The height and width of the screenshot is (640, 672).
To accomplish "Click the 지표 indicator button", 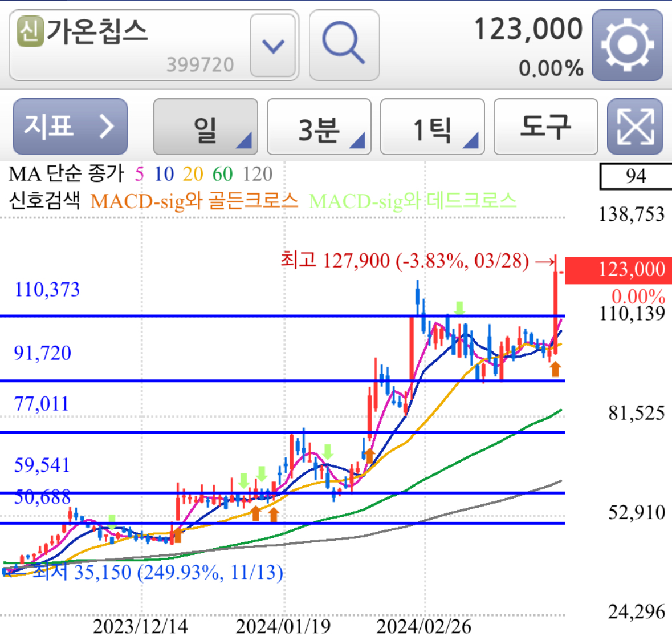I will [70, 127].
